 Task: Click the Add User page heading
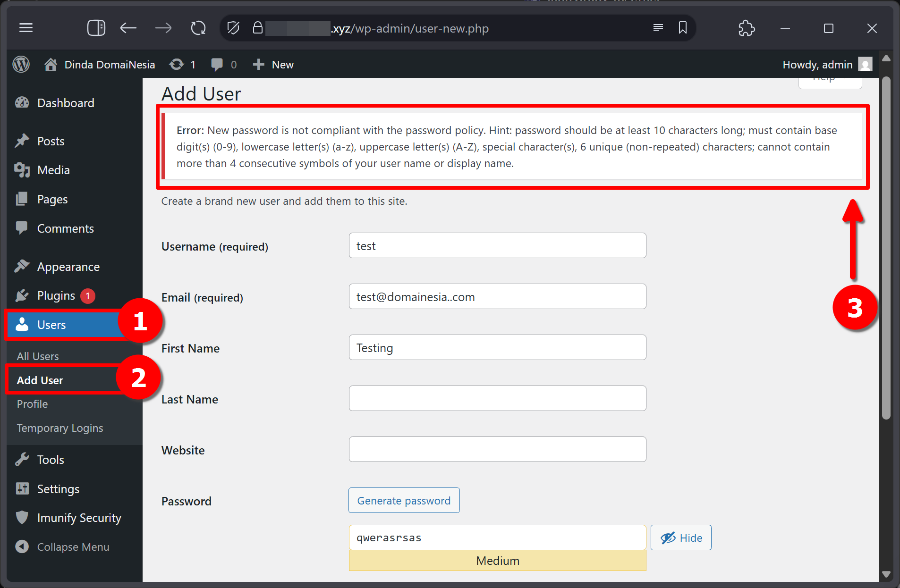[201, 94]
